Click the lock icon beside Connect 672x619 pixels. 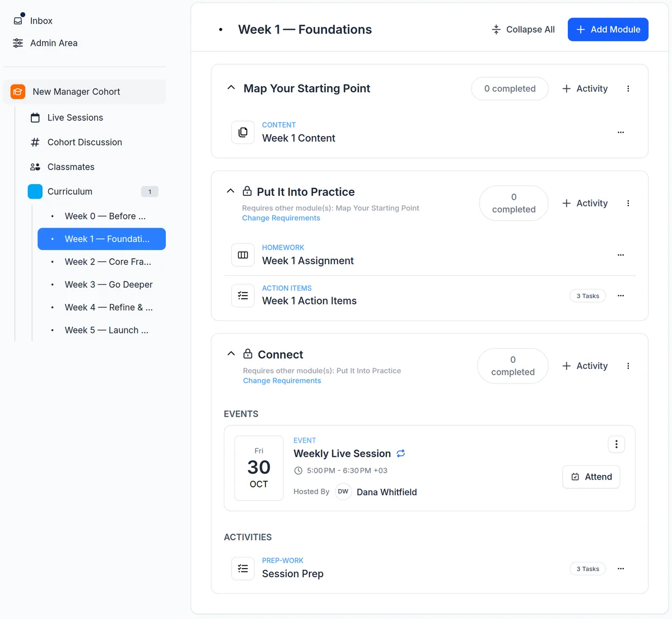pos(248,354)
